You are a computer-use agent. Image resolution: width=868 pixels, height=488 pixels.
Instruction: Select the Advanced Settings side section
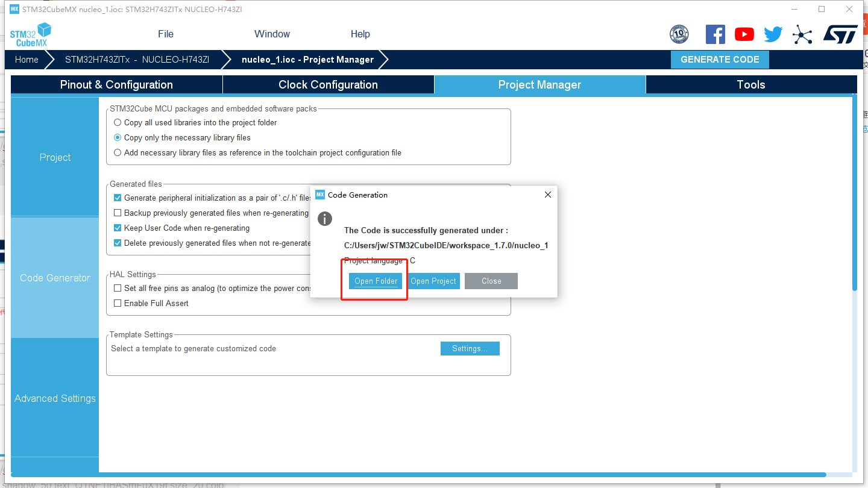(55, 398)
